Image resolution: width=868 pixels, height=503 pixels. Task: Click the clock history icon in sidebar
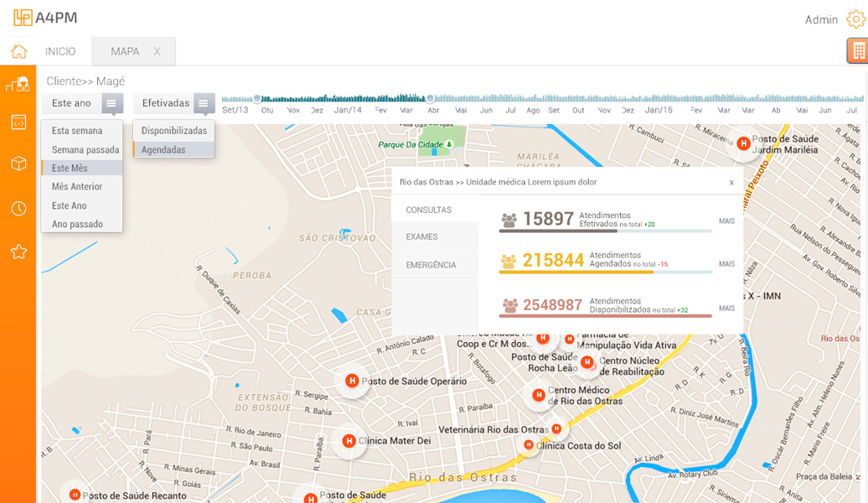point(18,208)
